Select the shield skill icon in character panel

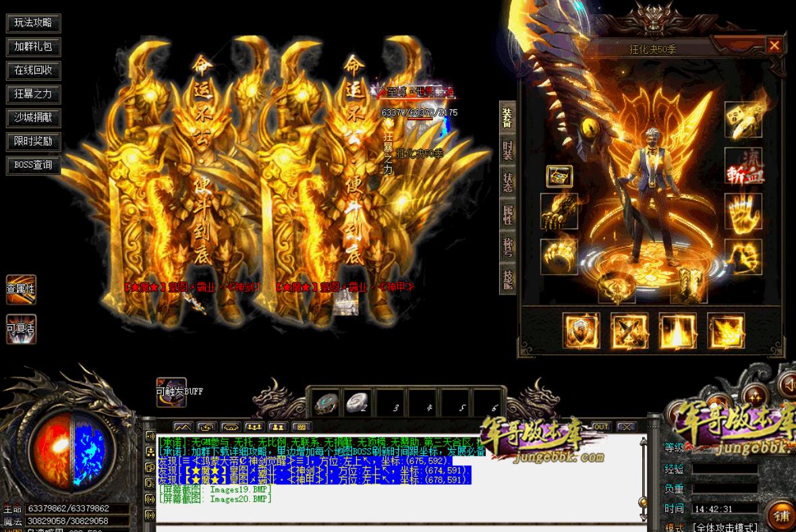coord(581,331)
